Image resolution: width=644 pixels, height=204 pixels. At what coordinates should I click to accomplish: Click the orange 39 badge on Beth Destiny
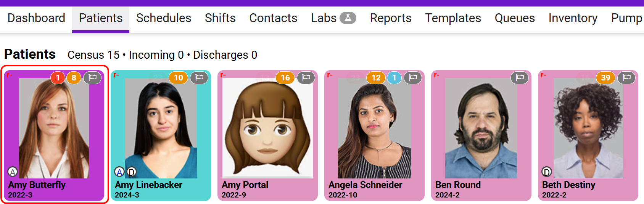tap(605, 78)
